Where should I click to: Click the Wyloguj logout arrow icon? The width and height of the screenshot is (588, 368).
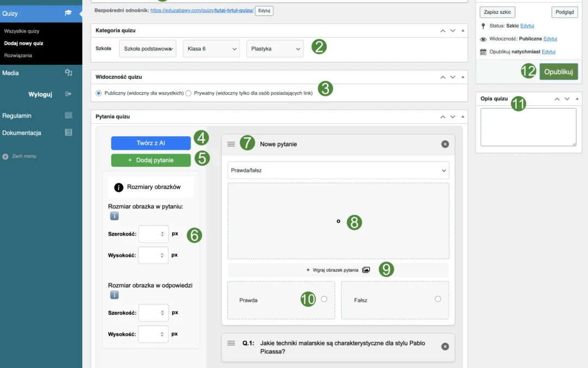tap(68, 94)
